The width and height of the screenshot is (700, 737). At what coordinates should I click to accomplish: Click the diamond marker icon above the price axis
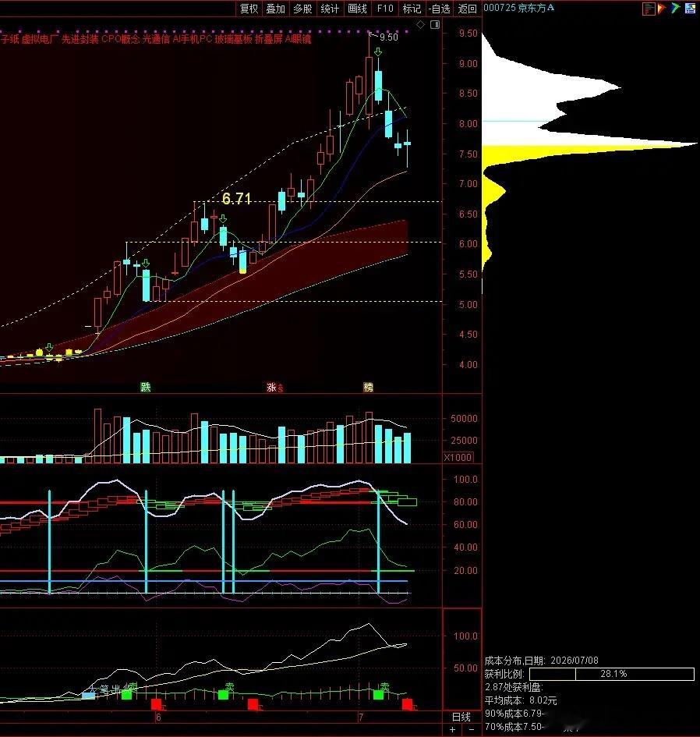(x=420, y=24)
